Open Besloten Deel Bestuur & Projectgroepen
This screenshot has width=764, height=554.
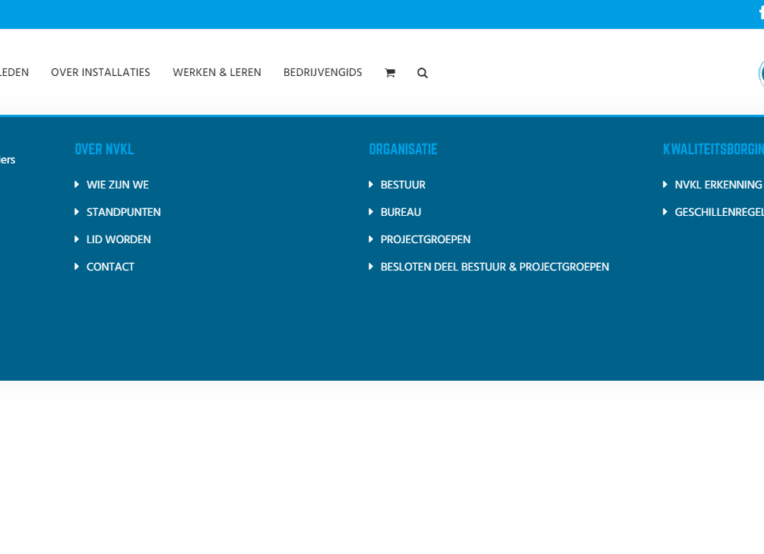pos(494,267)
